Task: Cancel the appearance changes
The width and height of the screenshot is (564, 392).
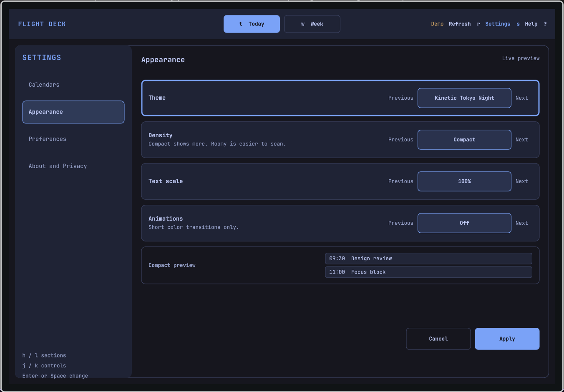Action: (x=438, y=339)
